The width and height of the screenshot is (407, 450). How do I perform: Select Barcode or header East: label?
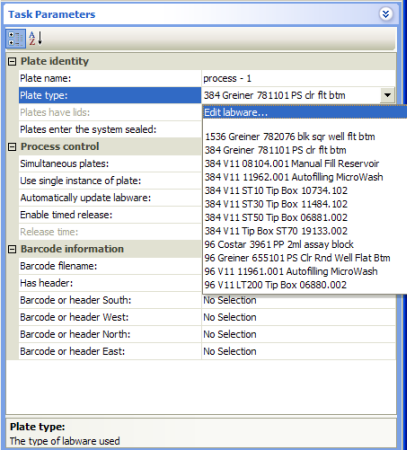[x=72, y=351]
